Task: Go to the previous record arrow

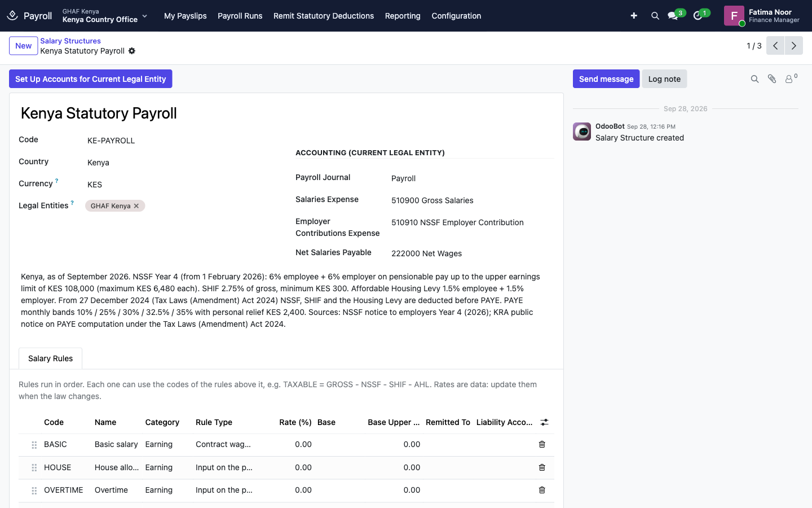Action: pos(775,46)
